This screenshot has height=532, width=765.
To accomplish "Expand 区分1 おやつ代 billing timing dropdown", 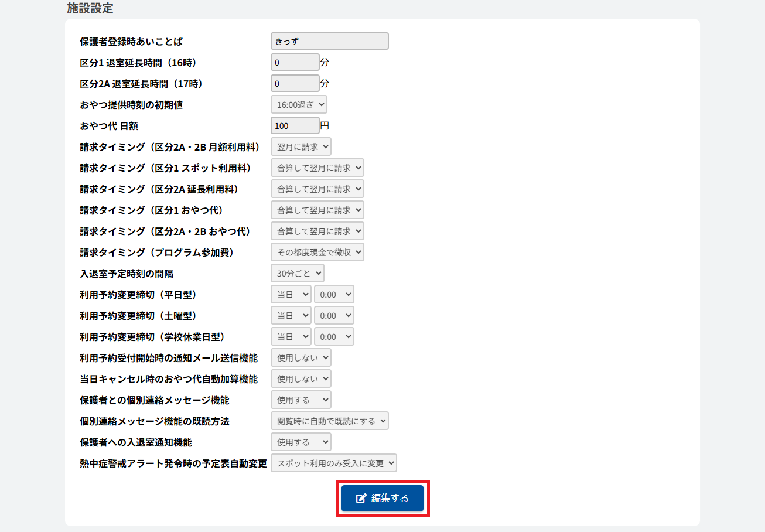I will 317,210.
